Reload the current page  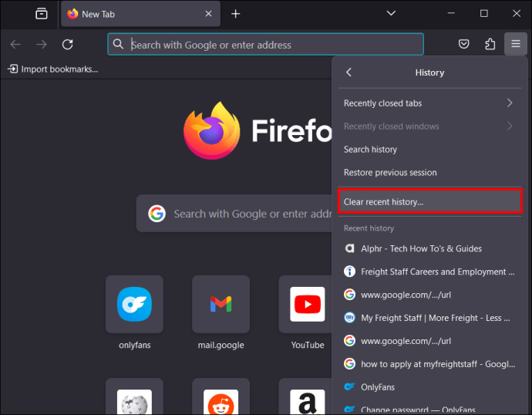[x=68, y=45]
